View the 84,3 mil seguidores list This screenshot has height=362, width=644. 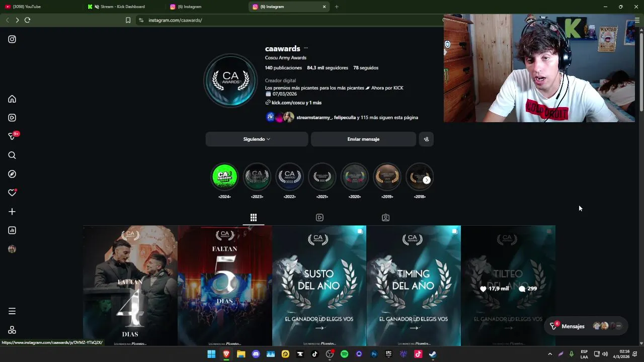click(328, 68)
